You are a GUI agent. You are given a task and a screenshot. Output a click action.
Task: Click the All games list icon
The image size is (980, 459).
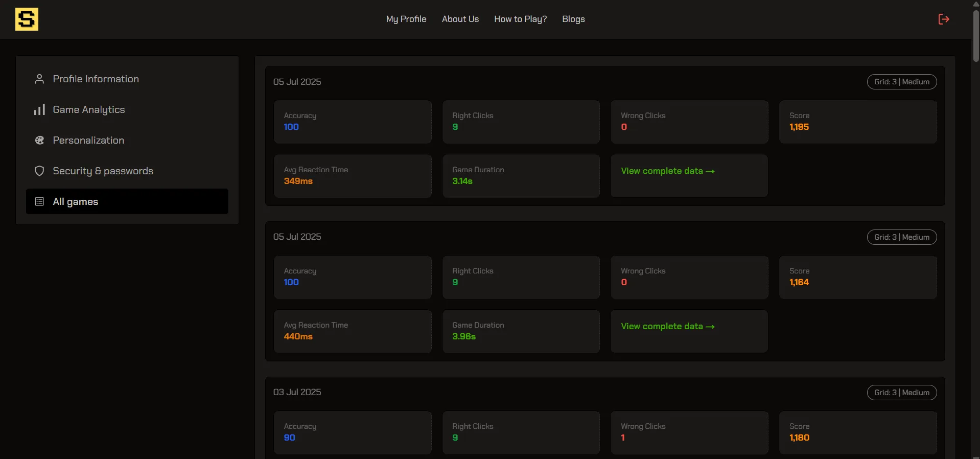39,201
